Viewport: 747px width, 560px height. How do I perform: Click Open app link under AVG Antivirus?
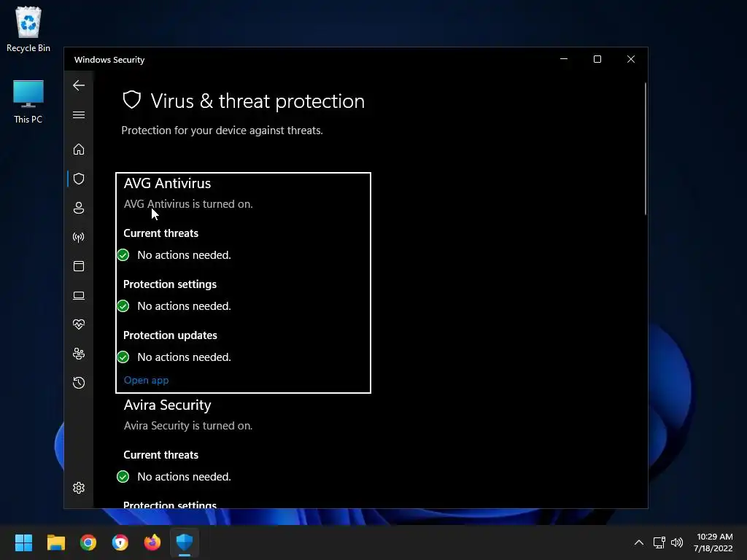(146, 381)
